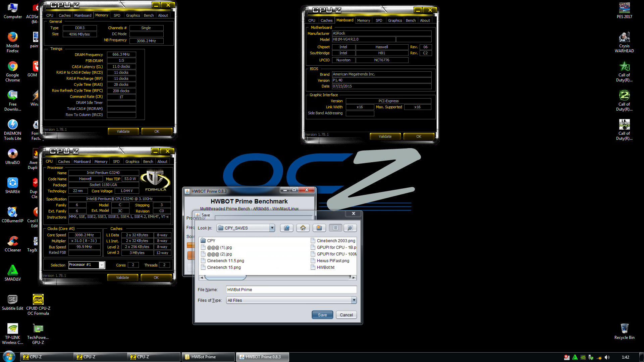The width and height of the screenshot is (644, 362).
Task: Switch to HWBOT Prime 0.8.3 taskbar item
Action: 262,357
